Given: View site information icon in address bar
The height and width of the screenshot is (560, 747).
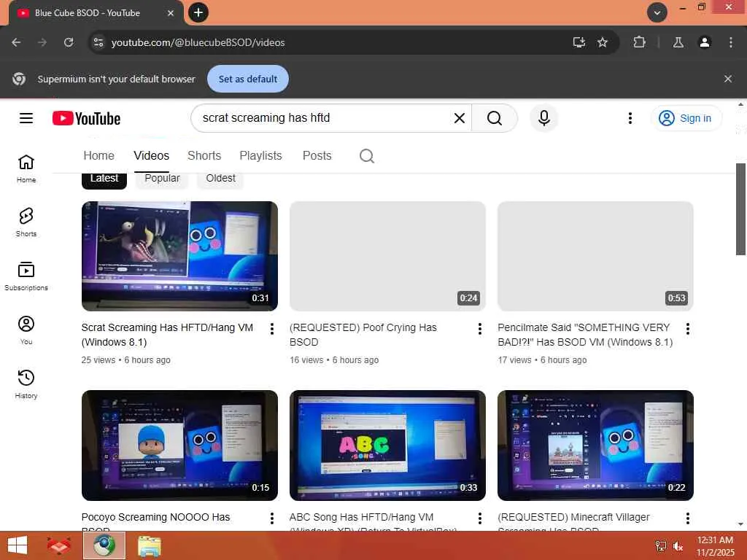Looking at the screenshot, I should coord(98,43).
